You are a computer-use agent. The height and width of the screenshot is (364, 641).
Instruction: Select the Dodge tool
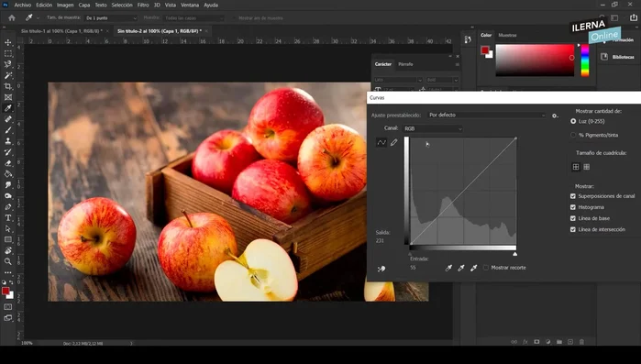pyautogui.click(x=7, y=196)
